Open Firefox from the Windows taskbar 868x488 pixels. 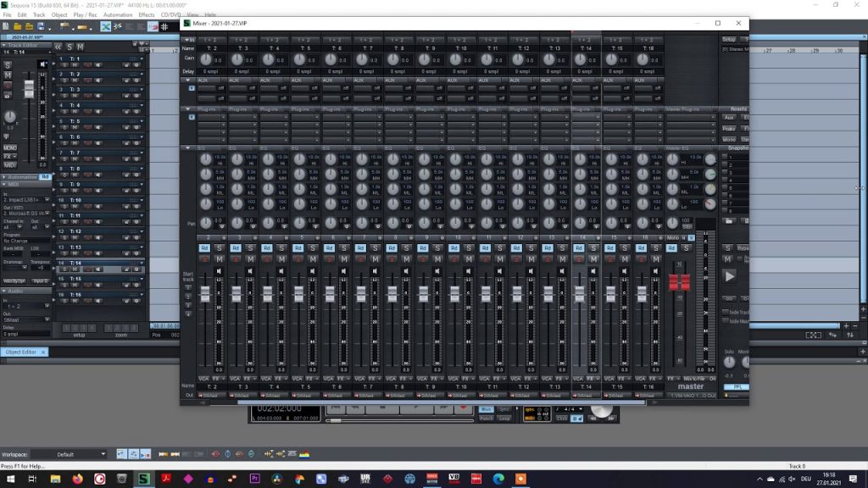77,479
